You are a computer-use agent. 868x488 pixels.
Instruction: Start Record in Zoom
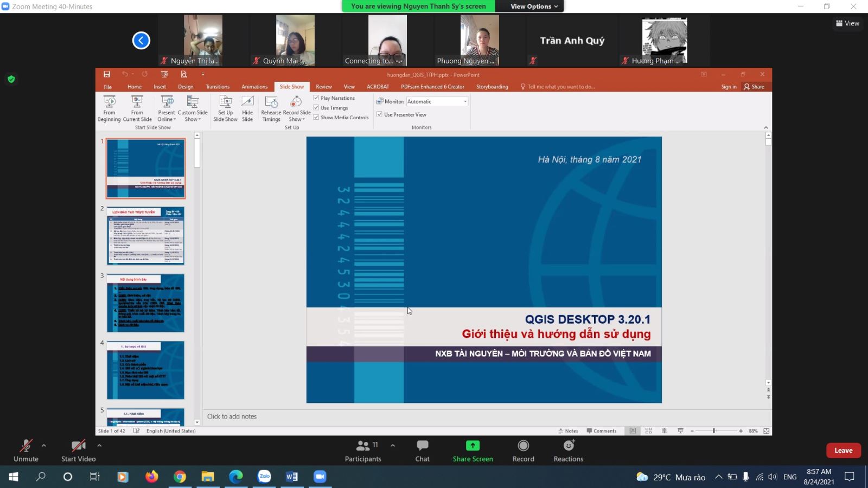524,451
